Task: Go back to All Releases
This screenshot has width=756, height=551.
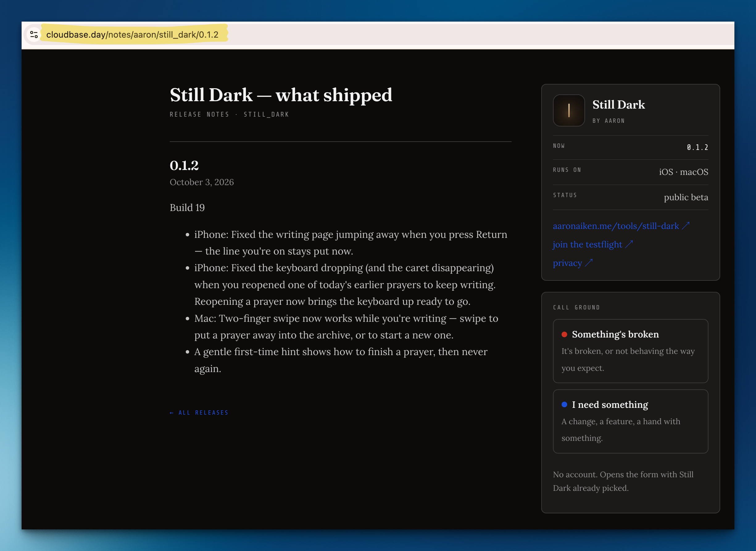Action: [199, 412]
